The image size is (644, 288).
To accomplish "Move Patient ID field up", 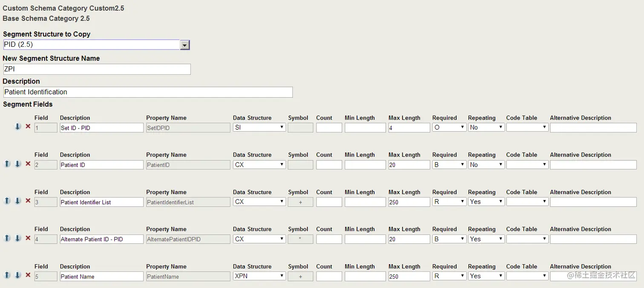I will tap(7, 164).
